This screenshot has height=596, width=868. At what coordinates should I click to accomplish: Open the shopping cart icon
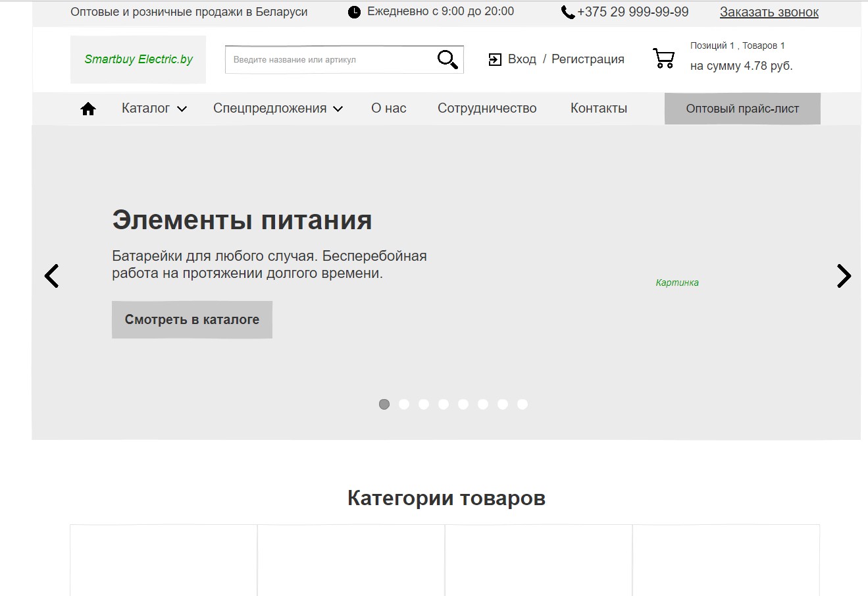(663, 58)
